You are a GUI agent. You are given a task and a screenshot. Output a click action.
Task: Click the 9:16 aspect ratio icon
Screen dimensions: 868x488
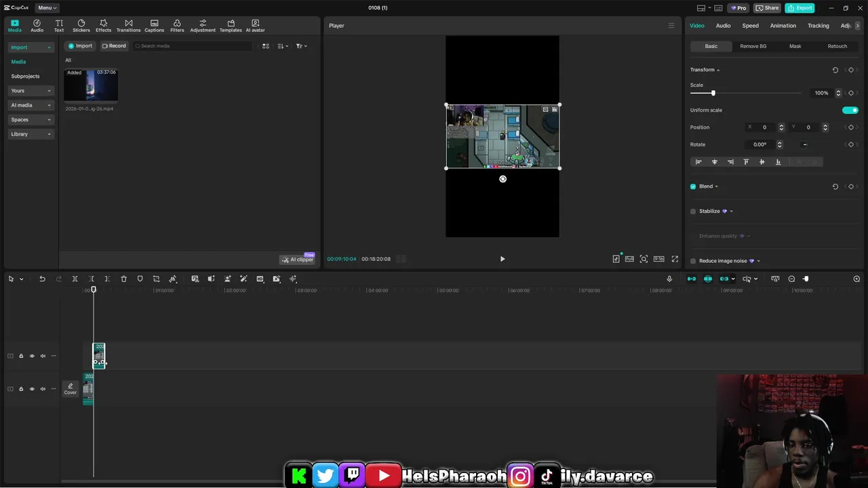click(x=658, y=259)
